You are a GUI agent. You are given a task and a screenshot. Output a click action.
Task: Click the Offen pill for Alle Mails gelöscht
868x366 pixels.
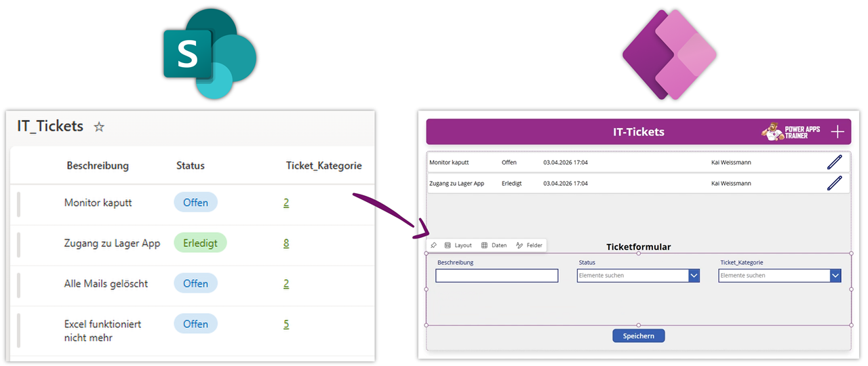(x=196, y=283)
